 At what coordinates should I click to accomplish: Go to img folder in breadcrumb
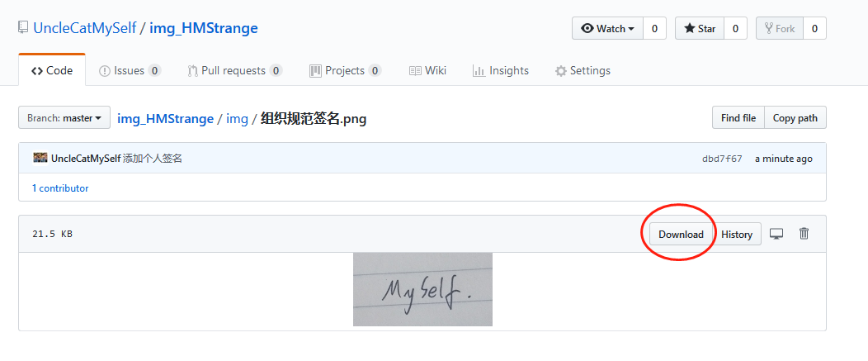pyautogui.click(x=237, y=118)
